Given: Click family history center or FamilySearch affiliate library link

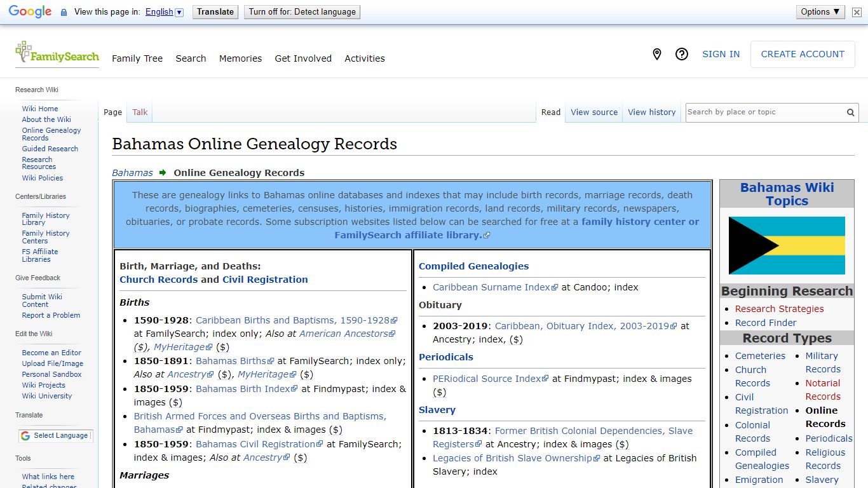Looking at the screenshot, I should tap(517, 229).
